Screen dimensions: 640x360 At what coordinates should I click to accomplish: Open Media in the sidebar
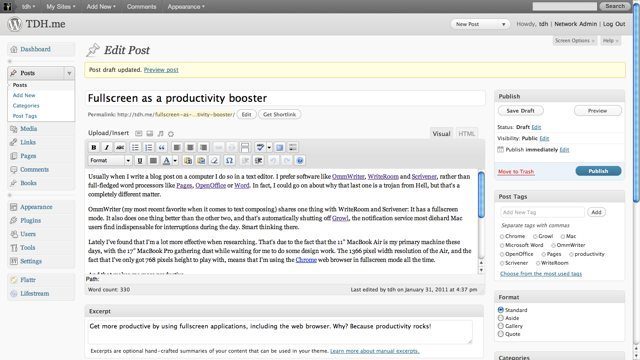[29, 129]
